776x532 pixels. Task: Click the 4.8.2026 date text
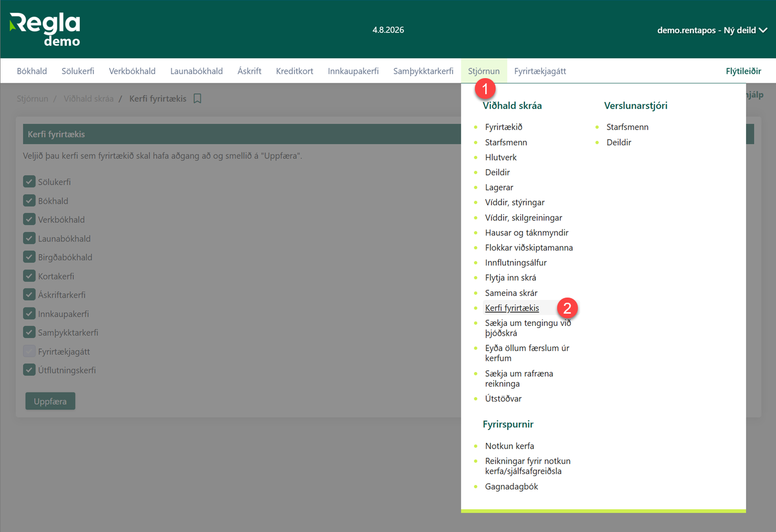[x=388, y=30]
